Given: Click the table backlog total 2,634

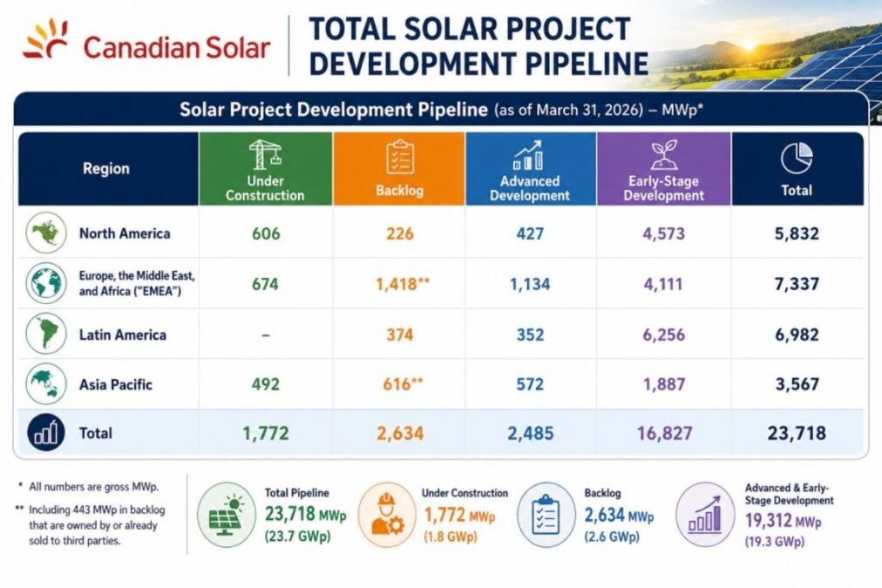Looking at the screenshot, I should pyautogui.click(x=400, y=434).
